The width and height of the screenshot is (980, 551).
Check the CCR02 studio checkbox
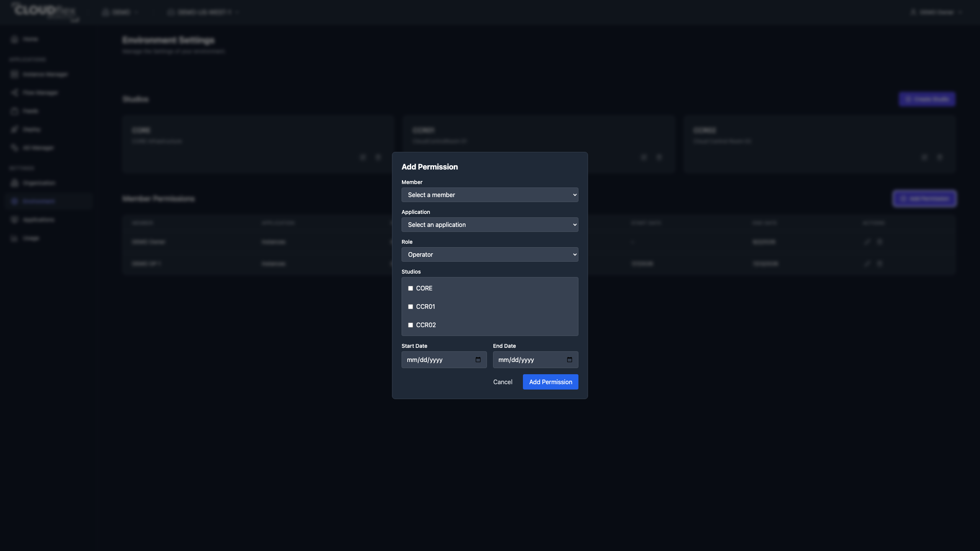(410, 325)
